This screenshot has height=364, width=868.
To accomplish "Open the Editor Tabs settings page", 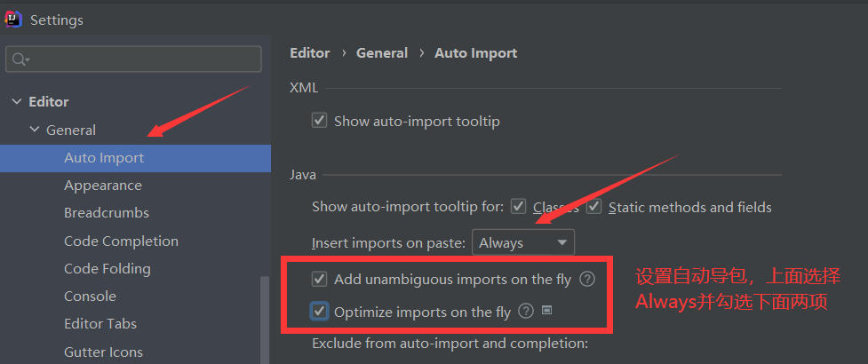I will click(100, 324).
